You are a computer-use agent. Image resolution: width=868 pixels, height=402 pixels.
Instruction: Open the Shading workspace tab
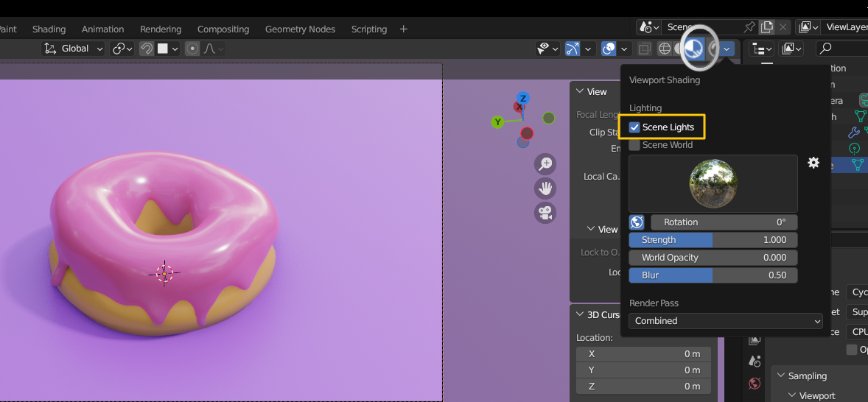[49, 29]
